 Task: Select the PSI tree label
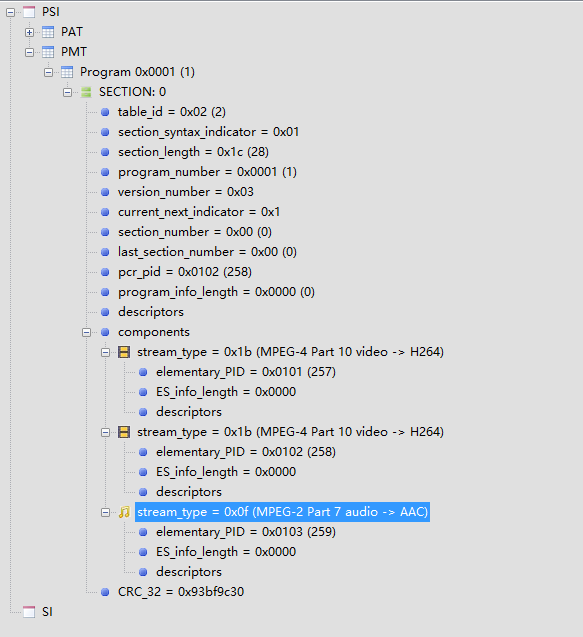point(51,12)
